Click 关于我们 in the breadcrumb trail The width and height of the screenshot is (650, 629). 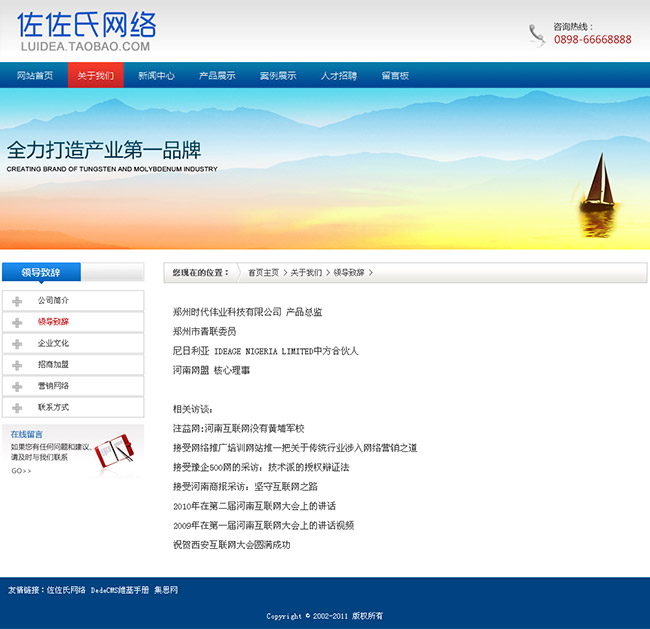coord(306,272)
